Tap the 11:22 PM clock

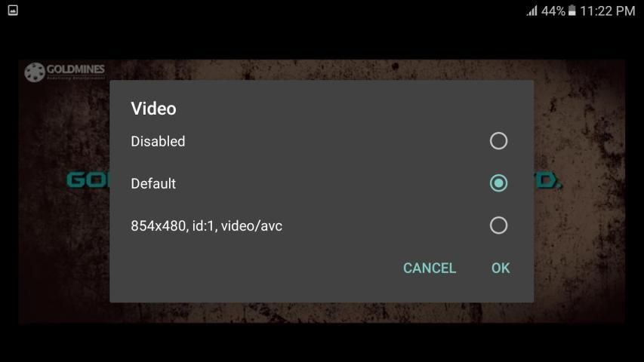[x=608, y=11]
